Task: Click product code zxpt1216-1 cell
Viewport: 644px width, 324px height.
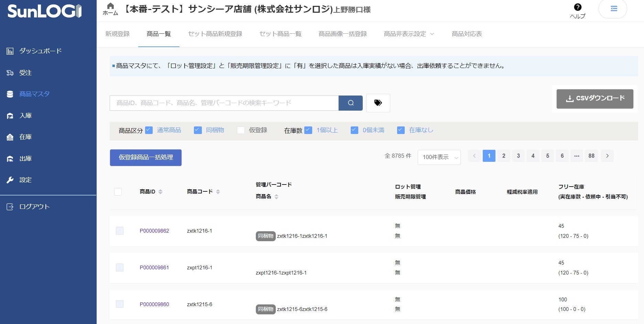Action: [199, 268]
